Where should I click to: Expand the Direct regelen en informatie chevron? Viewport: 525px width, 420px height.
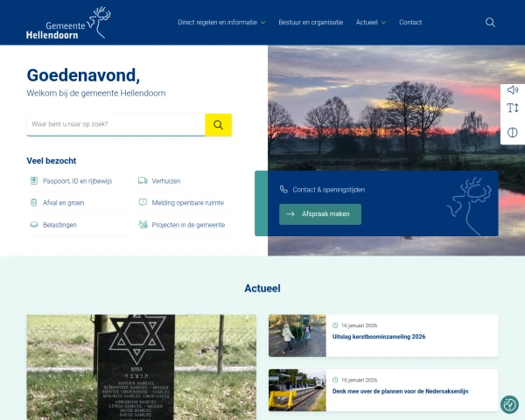tap(263, 23)
